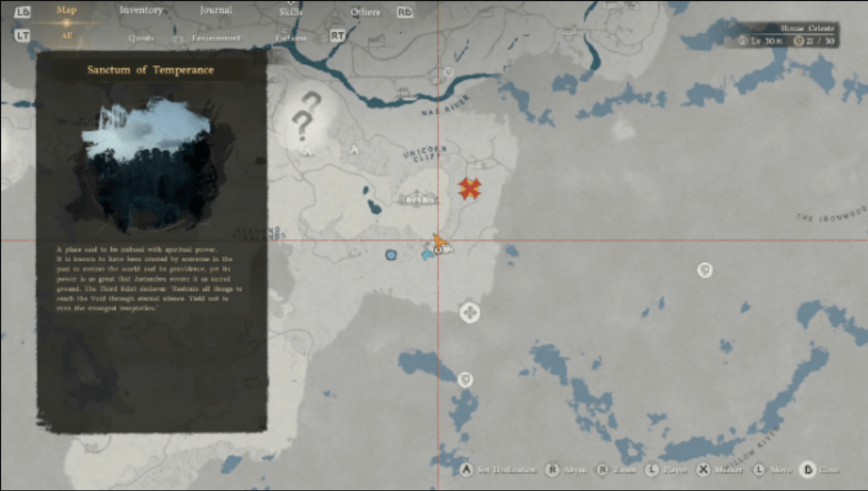868x491 pixels.
Task: Click the sanctum description paragraph
Action: click(x=149, y=279)
